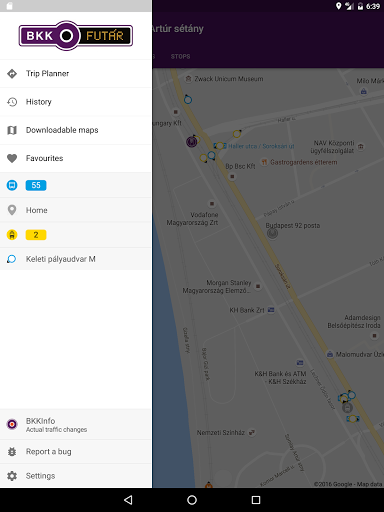384x512 pixels.
Task: Tap the Haller utca / Soroksári út stop
Action: point(261,146)
